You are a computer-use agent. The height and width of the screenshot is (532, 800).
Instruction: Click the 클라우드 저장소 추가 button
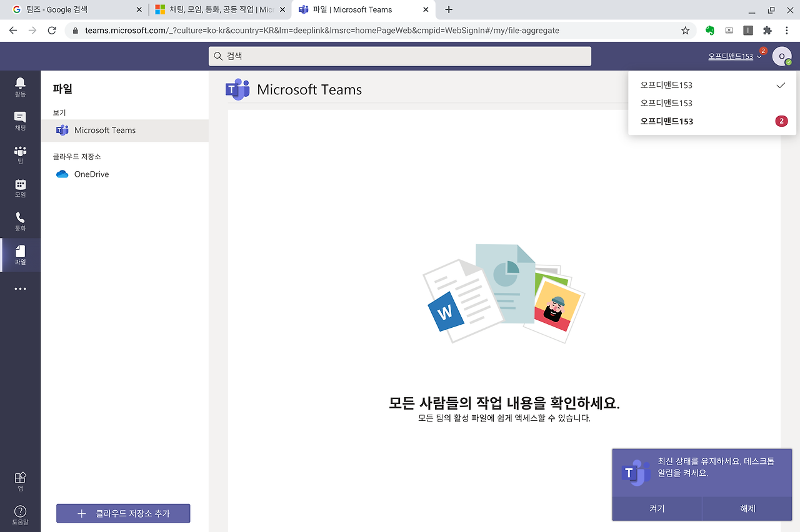(x=123, y=513)
